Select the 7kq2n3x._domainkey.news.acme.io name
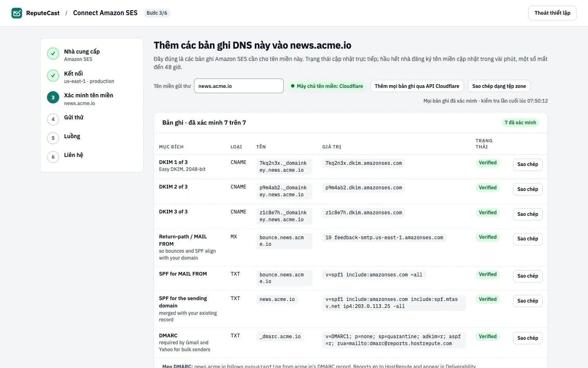This screenshot has height=368, width=588. tap(284, 166)
